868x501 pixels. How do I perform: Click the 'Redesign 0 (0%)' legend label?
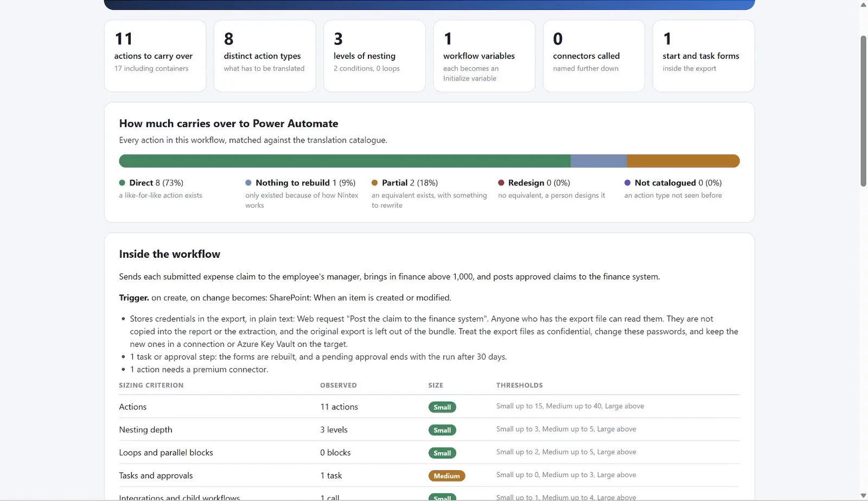539,183
